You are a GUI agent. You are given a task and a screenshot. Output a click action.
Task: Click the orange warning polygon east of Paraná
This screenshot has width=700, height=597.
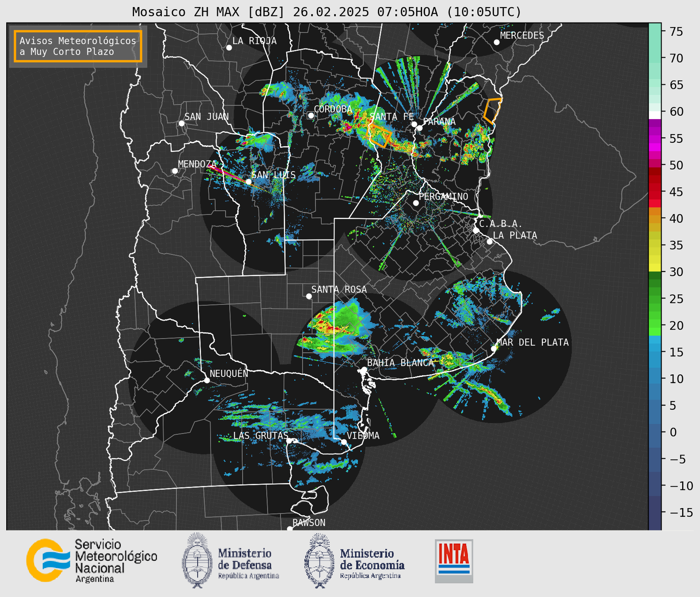click(493, 111)
